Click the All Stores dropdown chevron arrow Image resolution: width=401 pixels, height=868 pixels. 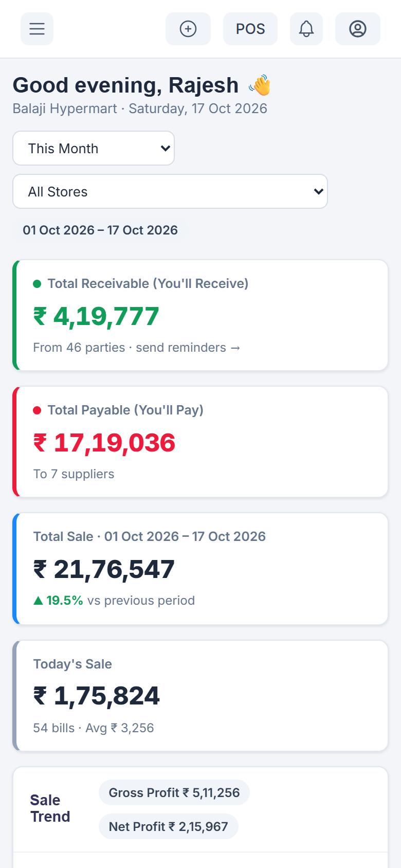319,191
